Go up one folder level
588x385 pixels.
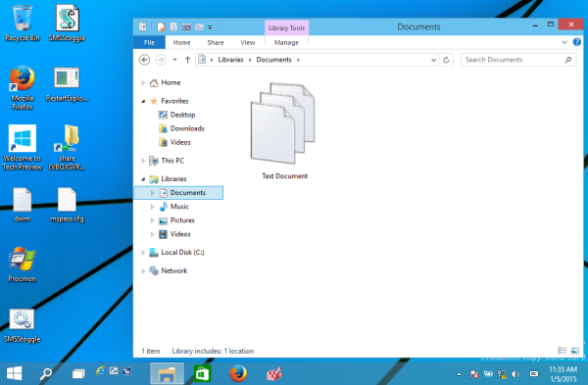[x=187, y=60]
